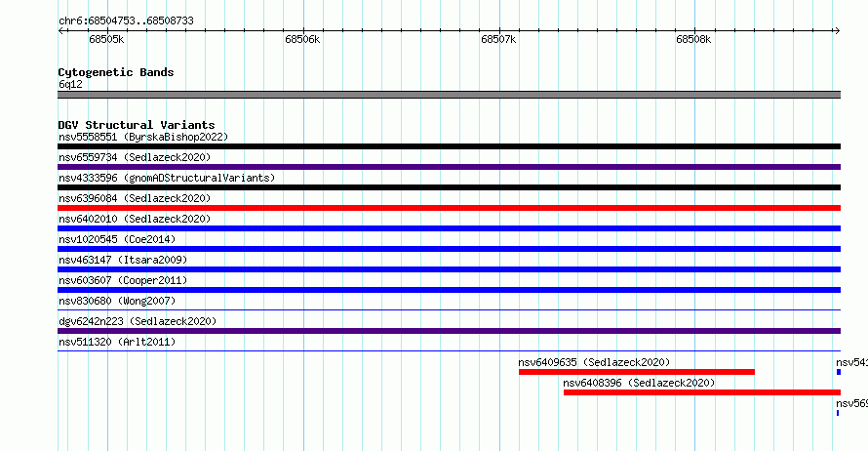Viewport: 868px width, 451px height.
Task: Click the nsv4333596 (gnomADStructuralVariants) label
Action: pyautogui.click(x=167, y=178)
